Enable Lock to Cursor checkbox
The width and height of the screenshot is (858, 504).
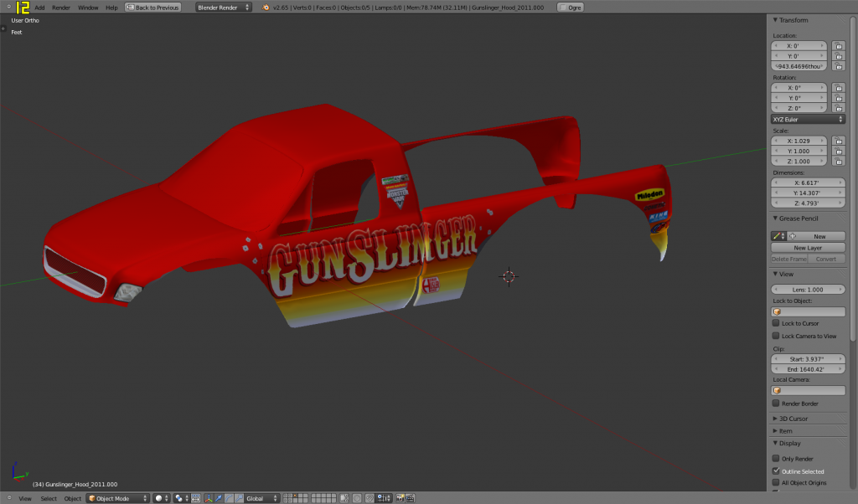coord(775,323)
